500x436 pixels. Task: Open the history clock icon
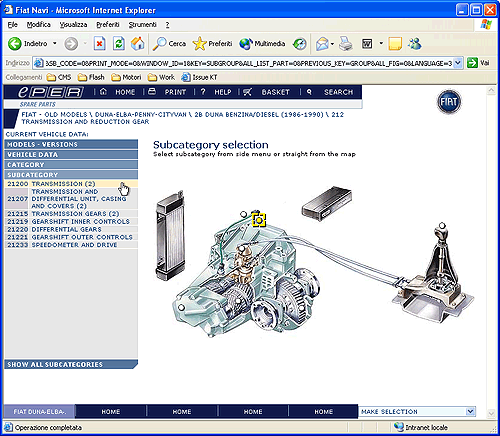(x=299, y=44)
